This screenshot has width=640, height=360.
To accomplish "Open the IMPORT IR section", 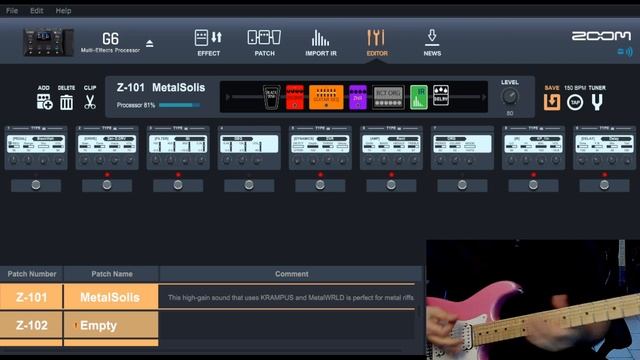I will click(x=321, y=42).
